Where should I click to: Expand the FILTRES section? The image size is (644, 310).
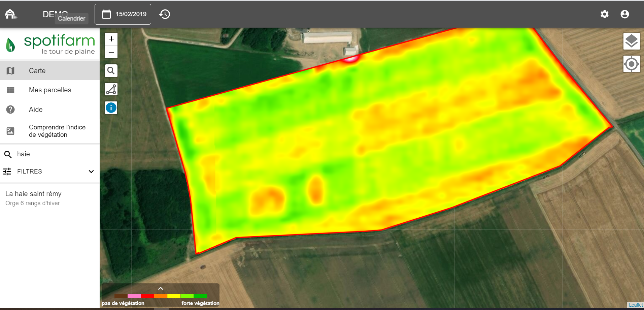49,172
